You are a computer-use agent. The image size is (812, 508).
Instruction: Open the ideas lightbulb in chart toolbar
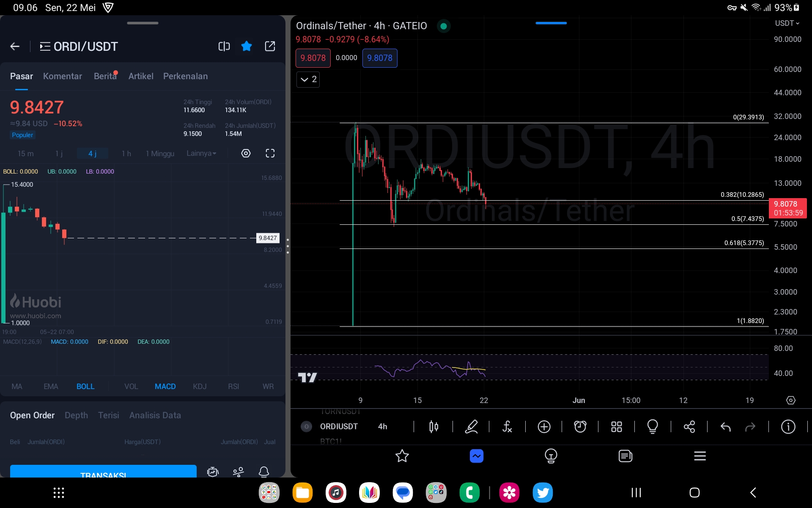653,426
